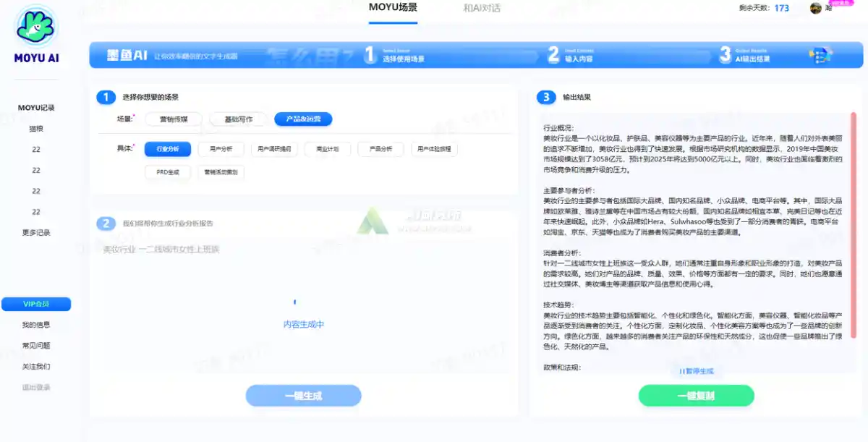Choose the 用户调研提问 option

(275, 149)
